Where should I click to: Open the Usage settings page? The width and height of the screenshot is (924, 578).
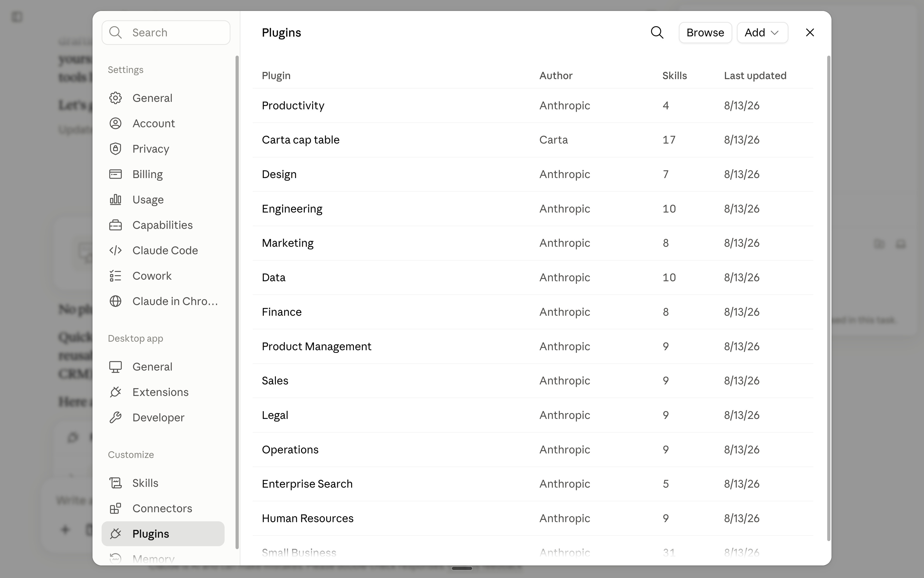pyautogui.click(x=163, y=199)
